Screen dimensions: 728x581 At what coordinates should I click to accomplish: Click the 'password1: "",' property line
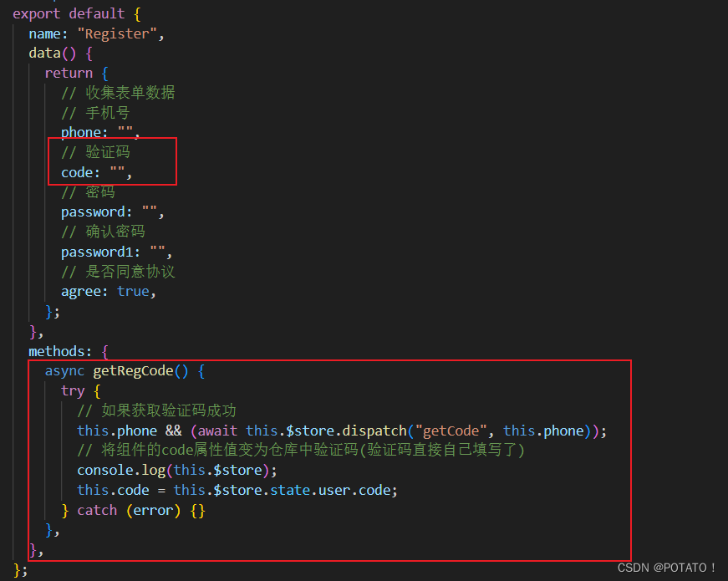pyautogui.click(x=116, y=252)
